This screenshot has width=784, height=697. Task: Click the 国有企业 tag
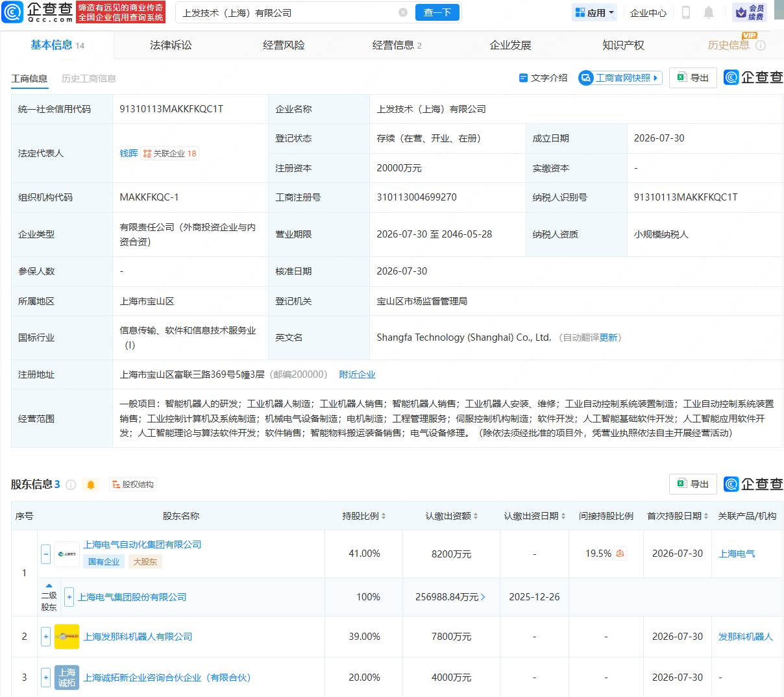104,562
